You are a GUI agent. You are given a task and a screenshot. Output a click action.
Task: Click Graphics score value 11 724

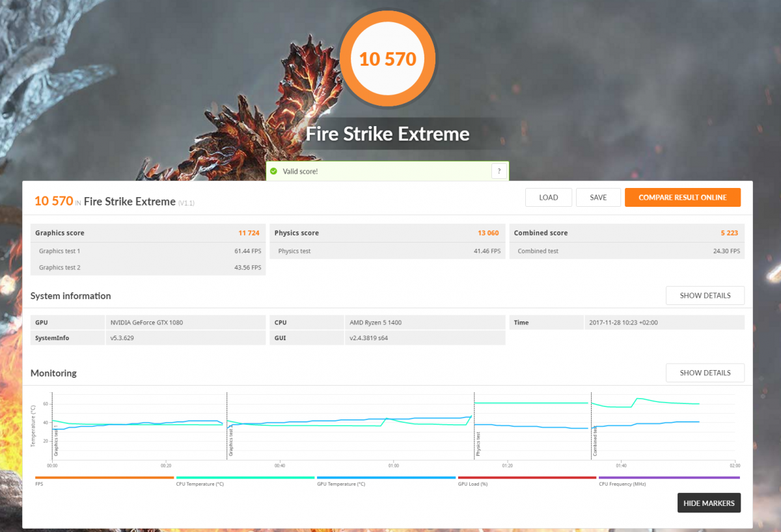(x=249, y=233)
